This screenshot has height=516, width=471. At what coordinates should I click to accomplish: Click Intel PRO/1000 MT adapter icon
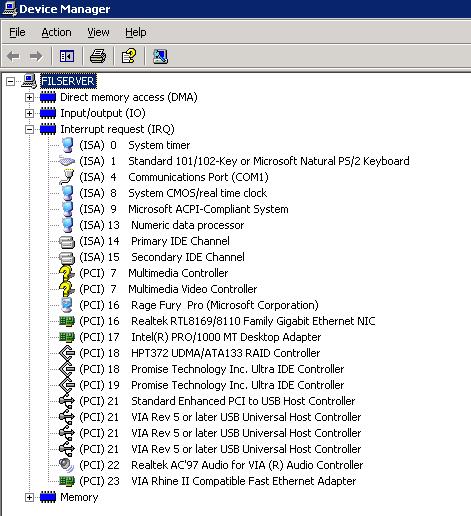[x=67, y=337]
